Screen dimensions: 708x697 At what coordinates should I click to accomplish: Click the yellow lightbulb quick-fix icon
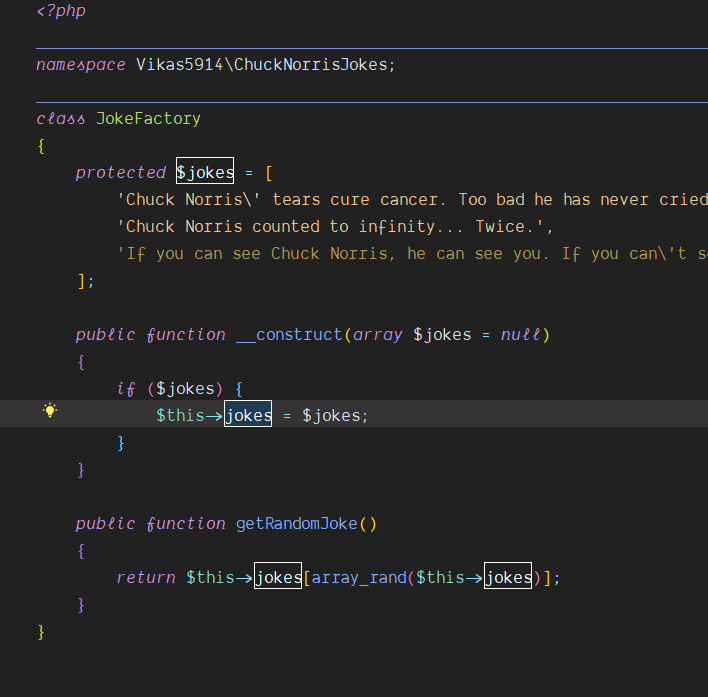(50, 411)
